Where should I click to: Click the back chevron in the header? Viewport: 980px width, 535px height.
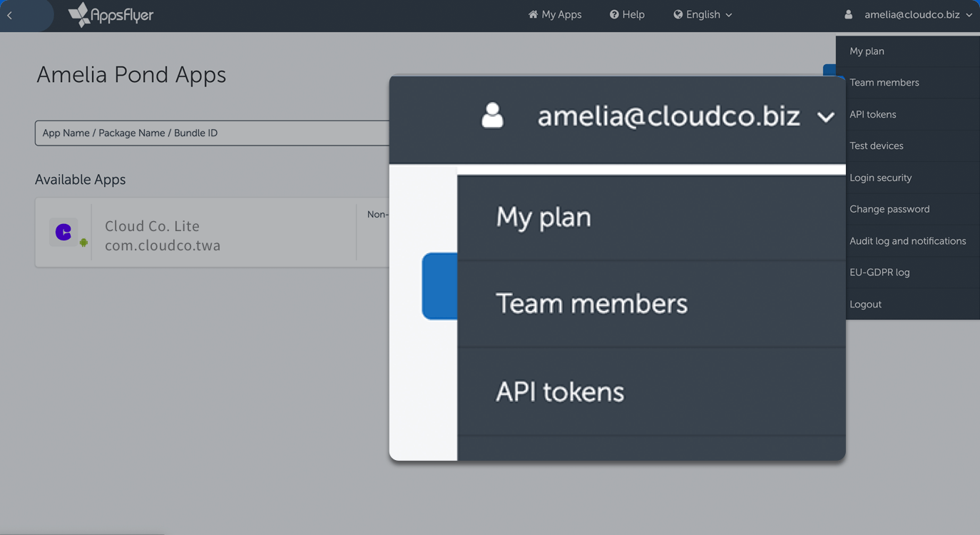10,15
